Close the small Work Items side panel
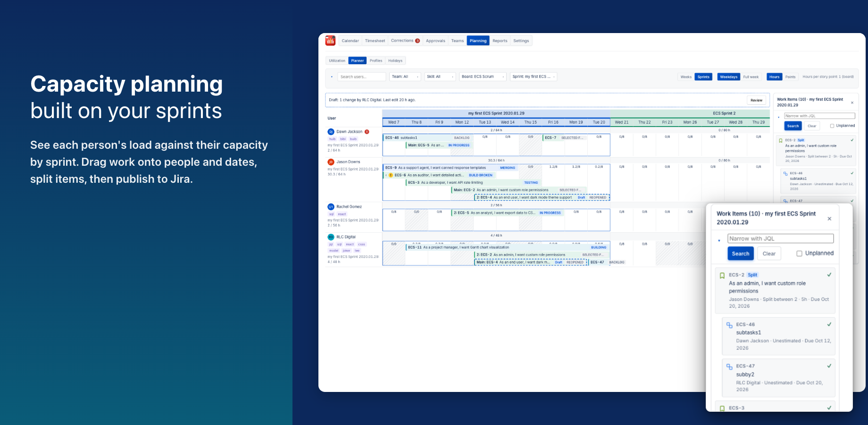The height and width of the screenshot is (425, 868). [x=852, y=102]
